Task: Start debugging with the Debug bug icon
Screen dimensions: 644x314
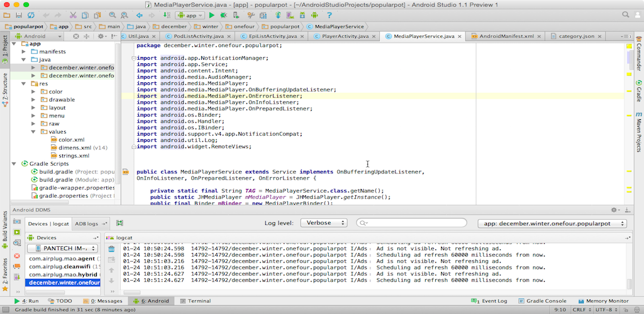Action: tap(223, 15)
